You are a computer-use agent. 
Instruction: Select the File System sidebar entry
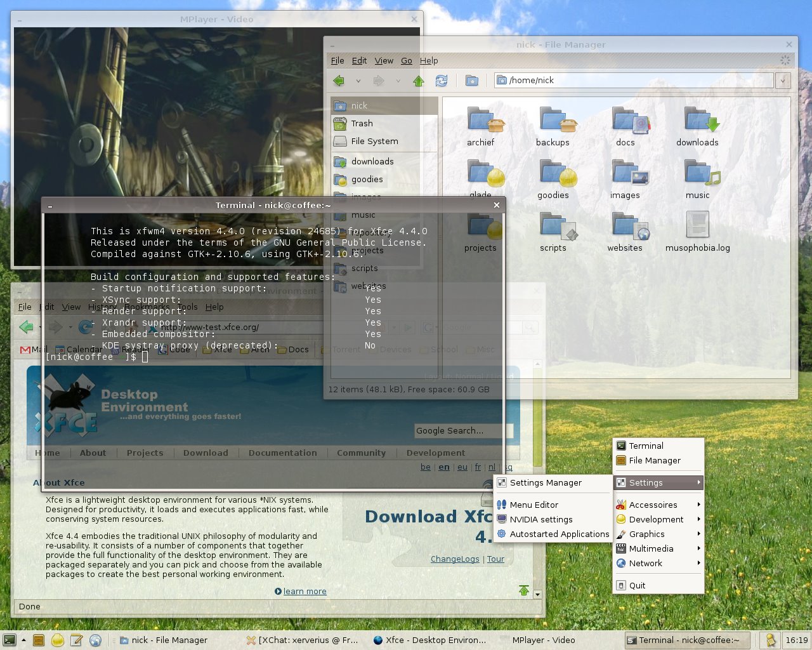[x=374, y=141]
